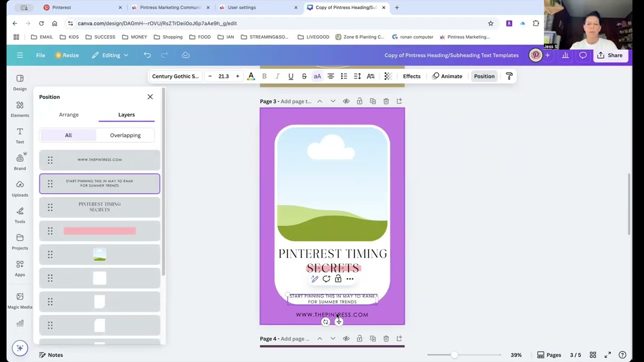This screenshot has height=362, width=644.
Task: Select the landscape image layer thumbnail
Action: click(100, 254)
